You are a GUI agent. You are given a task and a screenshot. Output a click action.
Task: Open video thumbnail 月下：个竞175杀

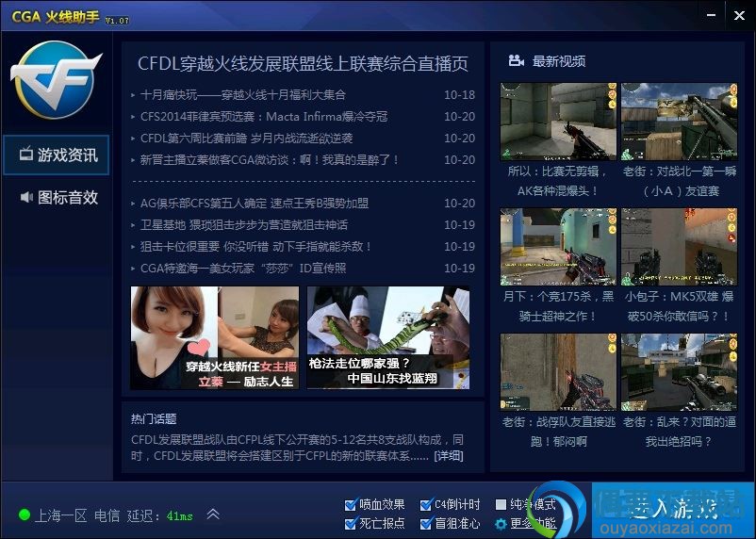click(558, 247)
